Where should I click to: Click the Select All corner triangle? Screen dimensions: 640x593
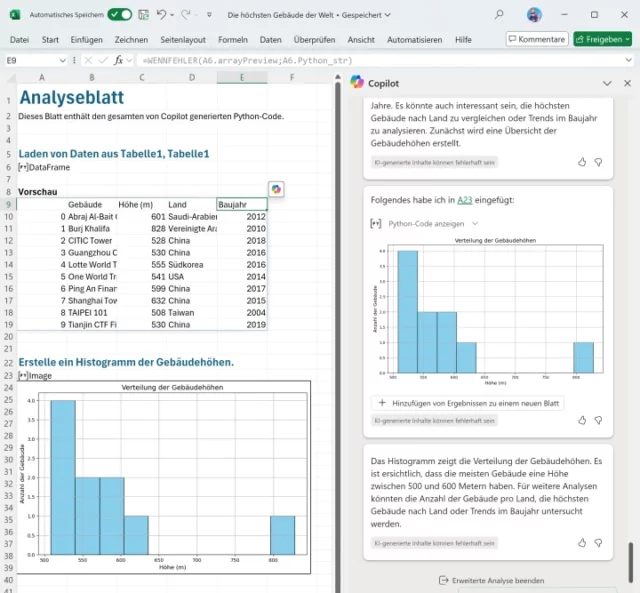(x=10, y=78)
